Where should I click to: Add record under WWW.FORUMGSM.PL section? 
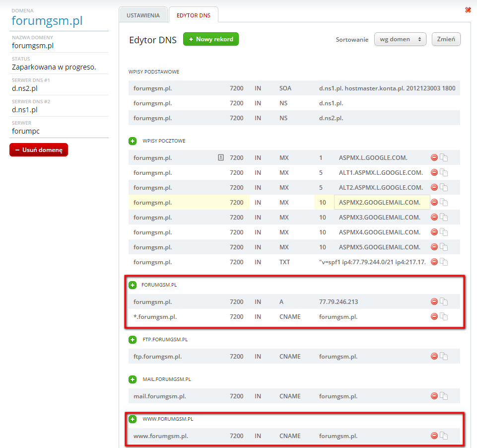pyautogui.click(x=133, y=419)
